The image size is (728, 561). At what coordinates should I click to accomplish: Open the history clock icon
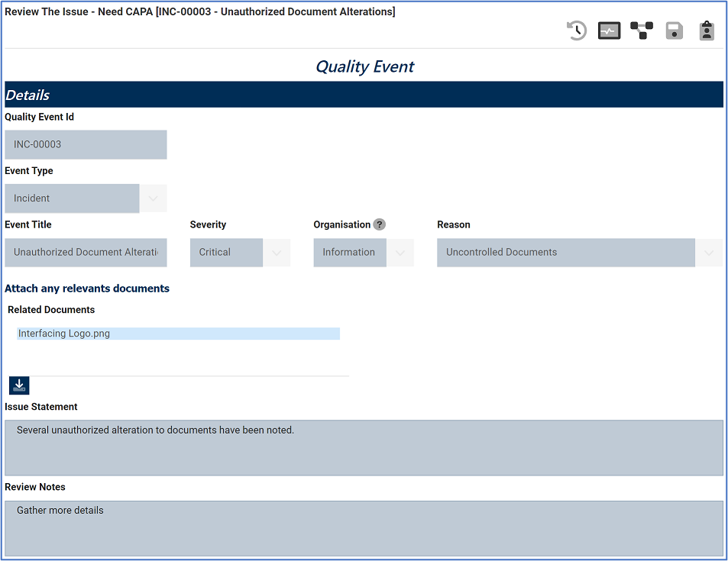(x=577, y=31)
